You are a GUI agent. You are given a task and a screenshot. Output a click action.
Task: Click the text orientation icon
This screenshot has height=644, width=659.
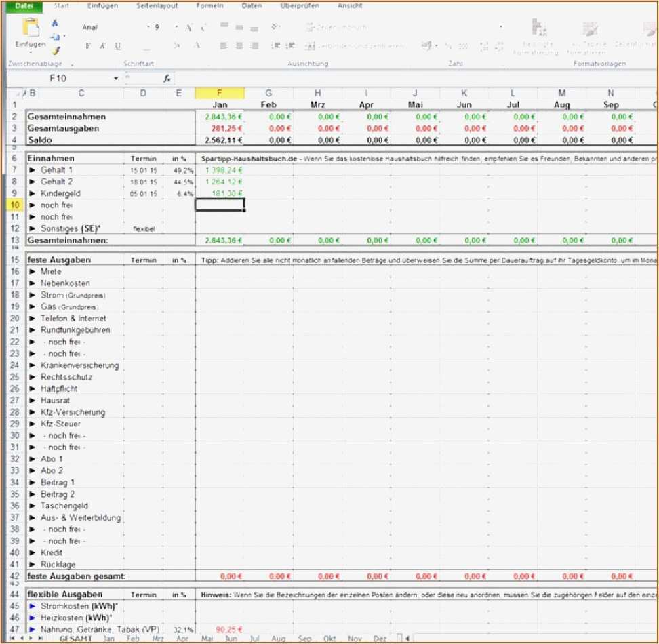pyautogui.click(x=275, y=27)
